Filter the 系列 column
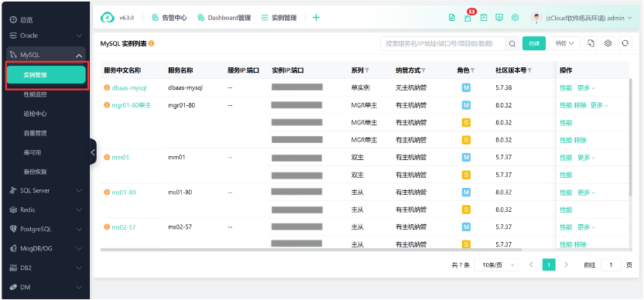The image size is (644, 300). (367, 70)
